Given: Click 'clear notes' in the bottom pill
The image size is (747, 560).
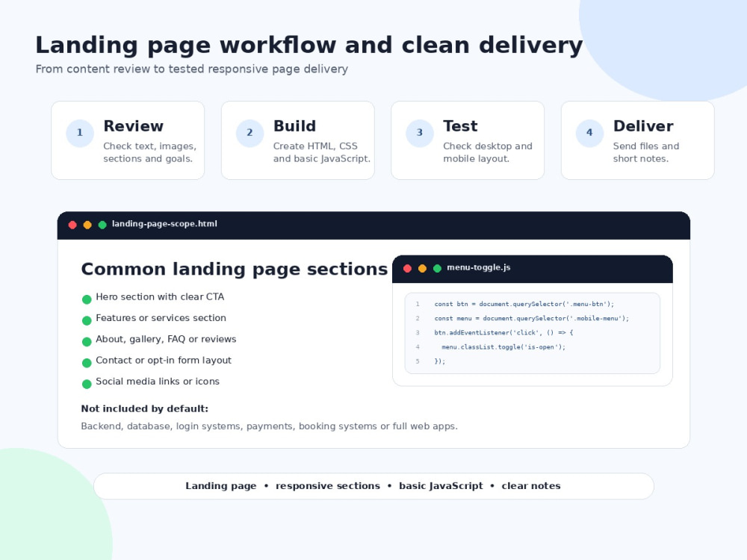Looking at the screenshot, I should point(530,486).
